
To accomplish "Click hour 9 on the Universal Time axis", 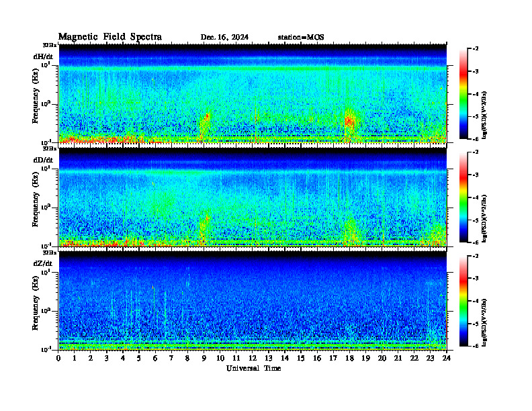I will [x=204, y=358].
